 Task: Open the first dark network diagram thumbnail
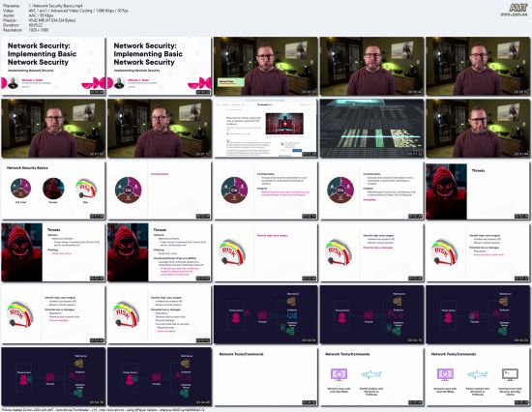(x=266, y=314)
